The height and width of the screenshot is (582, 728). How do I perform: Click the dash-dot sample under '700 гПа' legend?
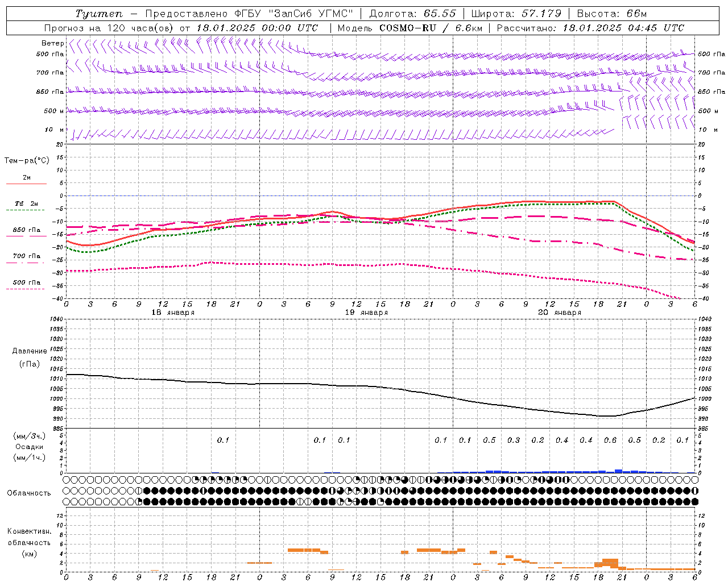pyautogui.click(x=26, y=263)
